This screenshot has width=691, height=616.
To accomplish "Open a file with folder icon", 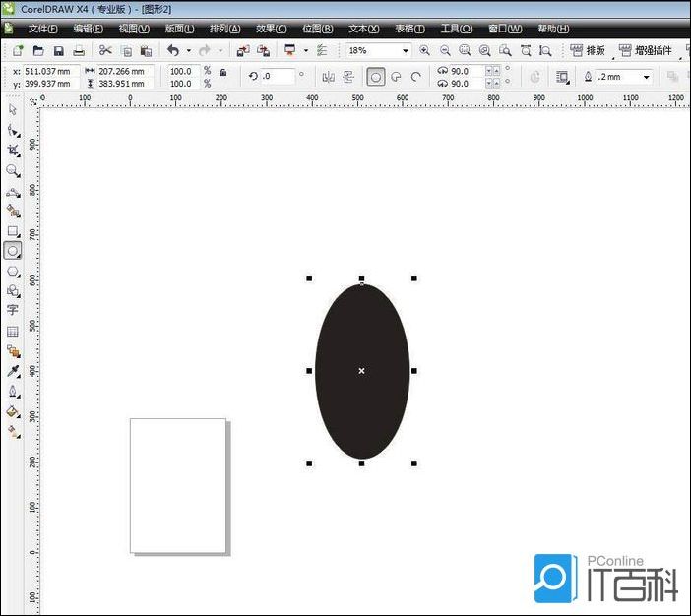I will [x=38, y=50].
